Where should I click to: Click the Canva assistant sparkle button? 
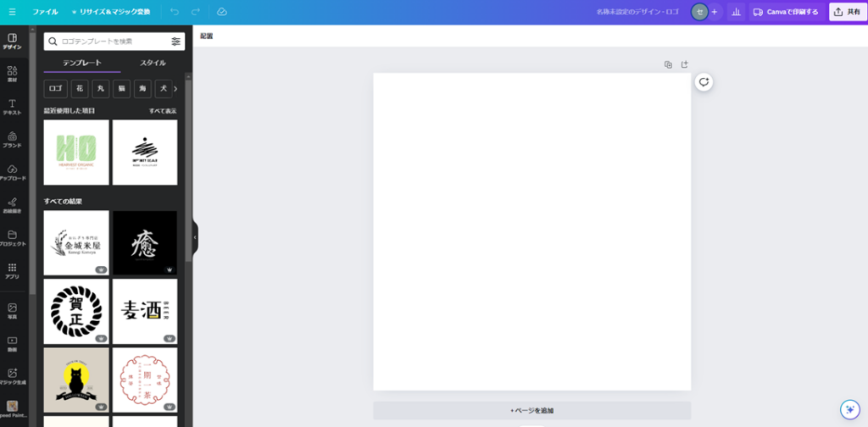pyautogui.click(x=849, y=409)
